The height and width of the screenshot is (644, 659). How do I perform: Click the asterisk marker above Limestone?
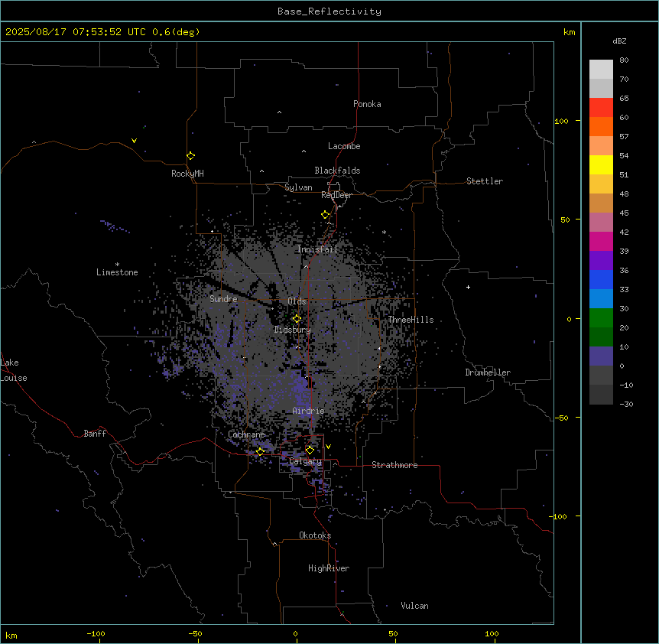click(x=117, y=265)
